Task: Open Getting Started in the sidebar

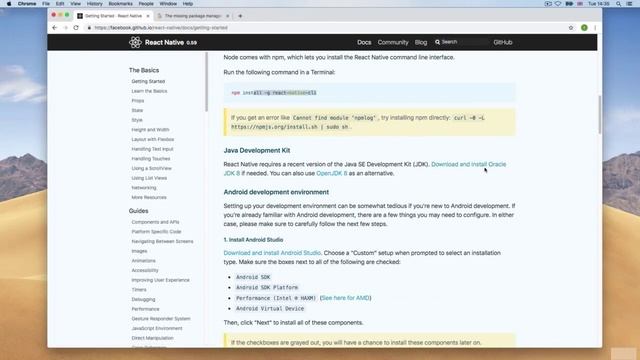Action: tap(148, 81)
